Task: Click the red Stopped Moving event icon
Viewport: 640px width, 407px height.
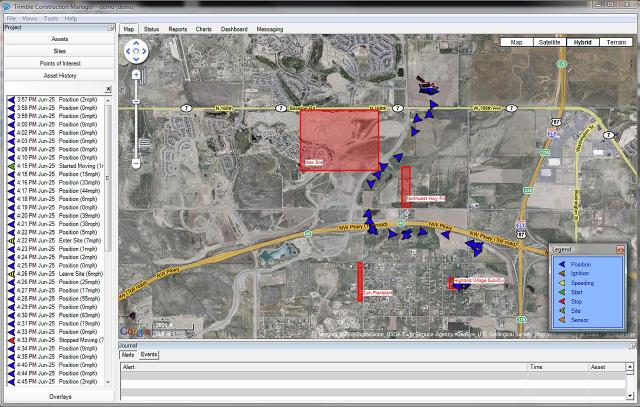Action: [x=11, y=340]
